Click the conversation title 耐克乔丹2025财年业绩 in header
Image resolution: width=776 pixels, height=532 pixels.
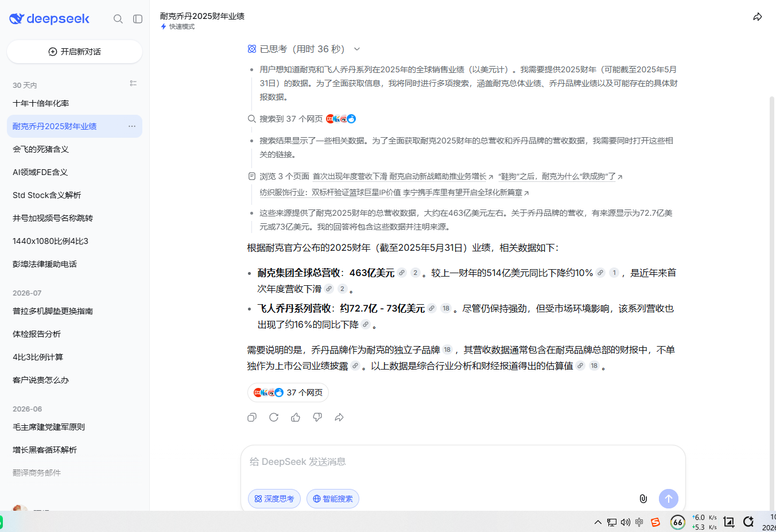202,16
